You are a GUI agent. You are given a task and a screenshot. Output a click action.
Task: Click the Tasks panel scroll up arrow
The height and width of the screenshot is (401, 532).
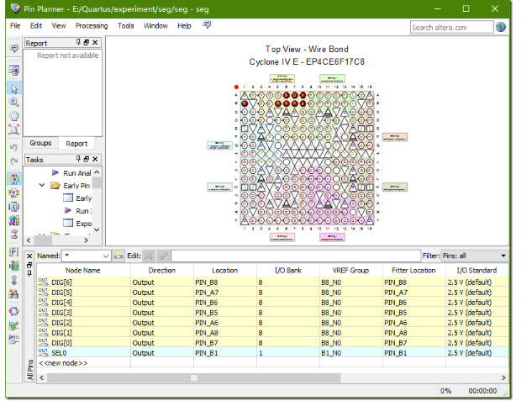(x=97, y=171)
